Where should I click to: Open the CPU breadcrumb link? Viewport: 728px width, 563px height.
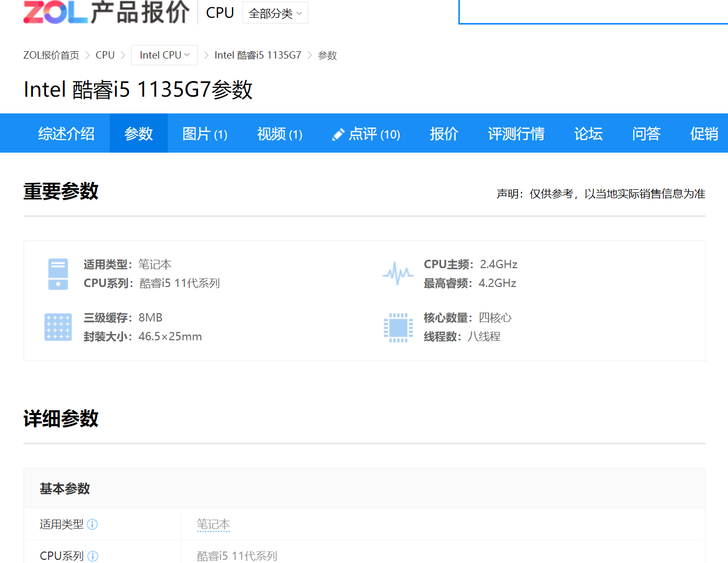coord(105,55)
